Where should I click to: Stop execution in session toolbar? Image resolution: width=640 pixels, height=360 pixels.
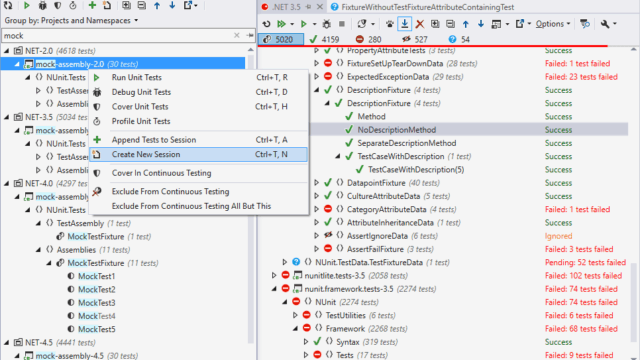tap(342, 24)
